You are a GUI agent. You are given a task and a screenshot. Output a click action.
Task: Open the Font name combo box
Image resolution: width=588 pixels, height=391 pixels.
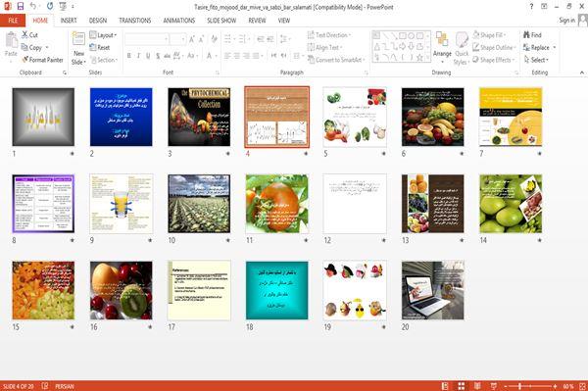[x=147, y=39]
